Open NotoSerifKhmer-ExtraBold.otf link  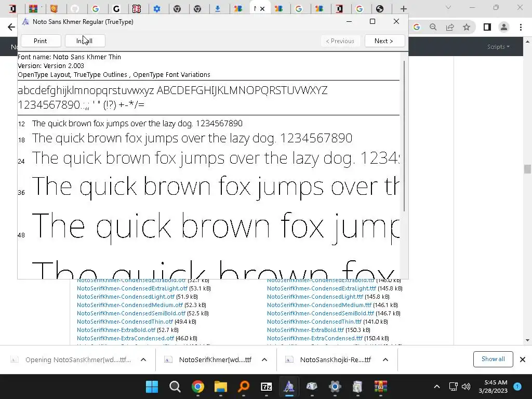(x=116, y=330)
